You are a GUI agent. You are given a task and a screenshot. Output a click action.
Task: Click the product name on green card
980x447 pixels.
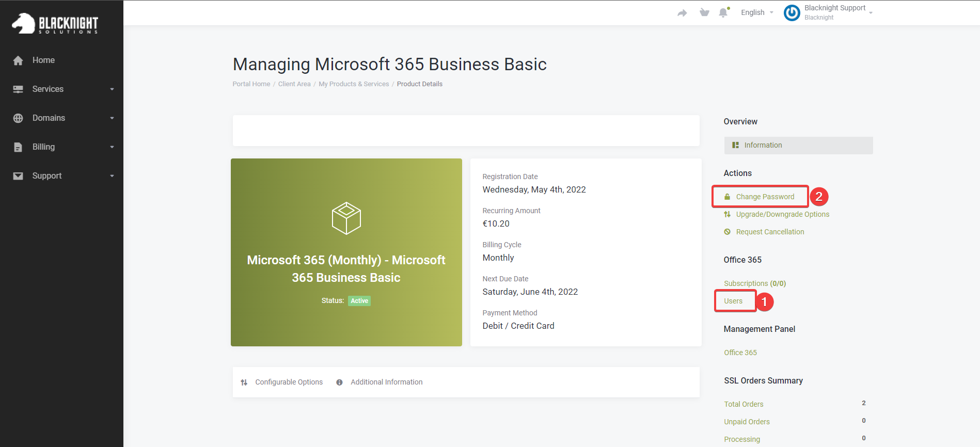point(346,269)
